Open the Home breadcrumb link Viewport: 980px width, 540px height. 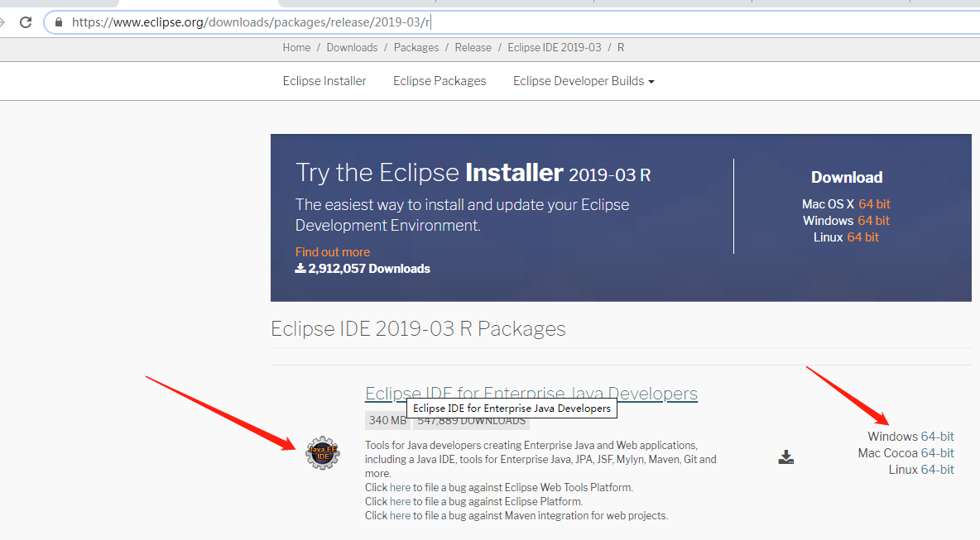(296, 47)
